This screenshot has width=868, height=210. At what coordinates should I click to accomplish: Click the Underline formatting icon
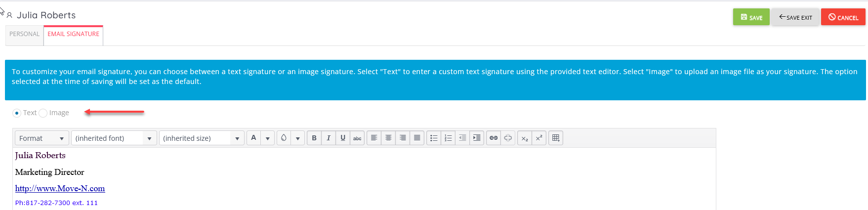pos(343,138)
